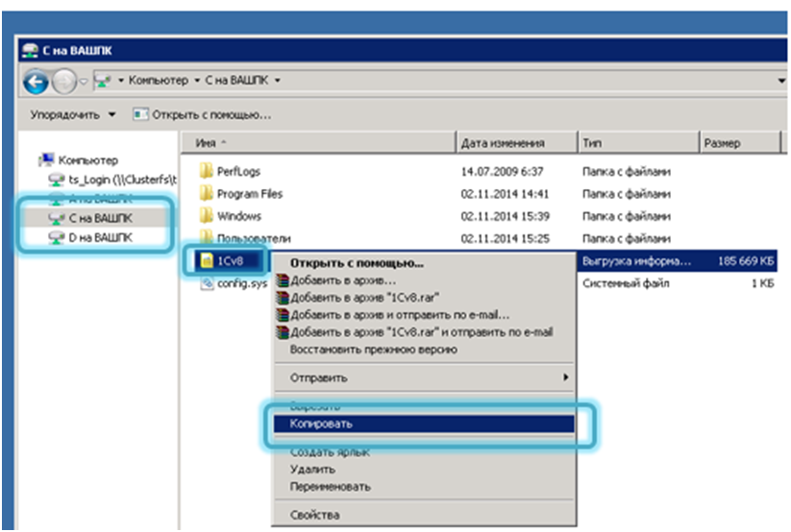791x532 pixels.
Task: Select D на ВАШПК in navigation tree
Action: point(100,237)
